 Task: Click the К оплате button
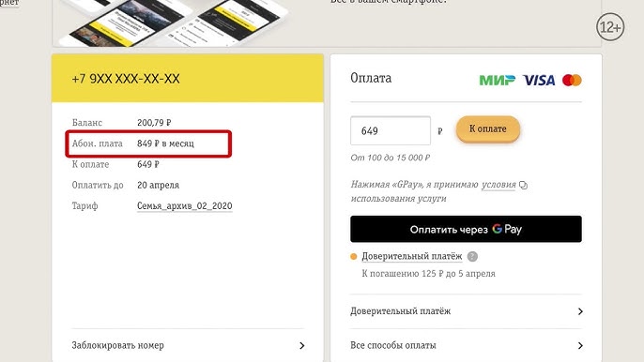click(x=488, y=128)
